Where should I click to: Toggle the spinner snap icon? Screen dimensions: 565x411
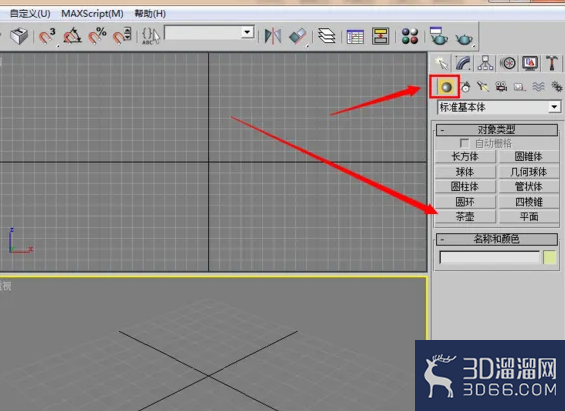point(122,36)
